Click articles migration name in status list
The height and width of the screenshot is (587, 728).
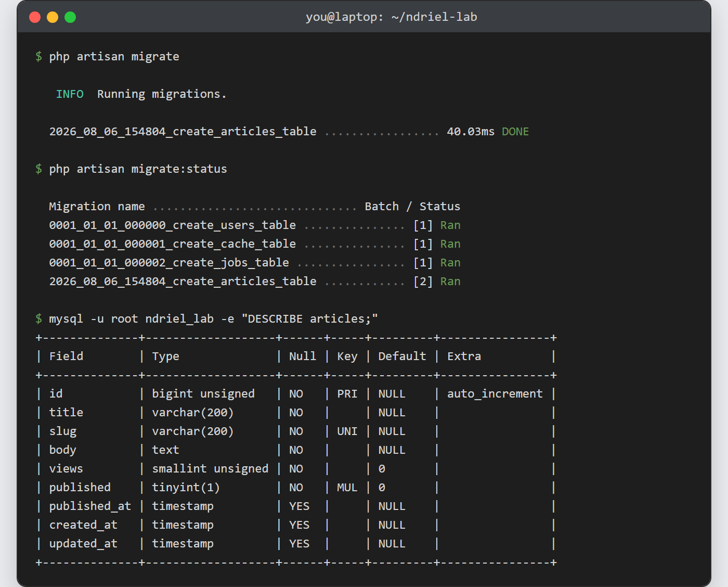pyautogui.click(x=183, y=282)
